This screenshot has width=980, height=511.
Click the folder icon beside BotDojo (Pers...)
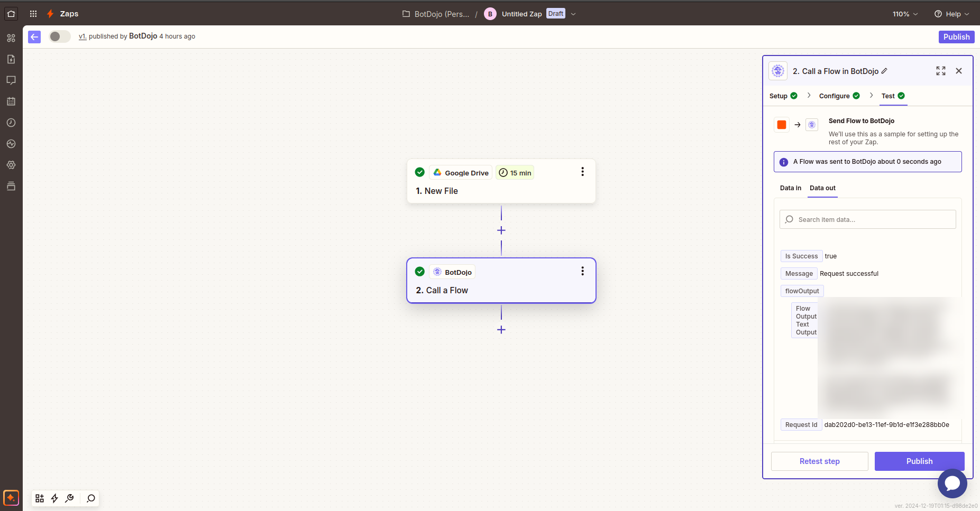(406, 14)
